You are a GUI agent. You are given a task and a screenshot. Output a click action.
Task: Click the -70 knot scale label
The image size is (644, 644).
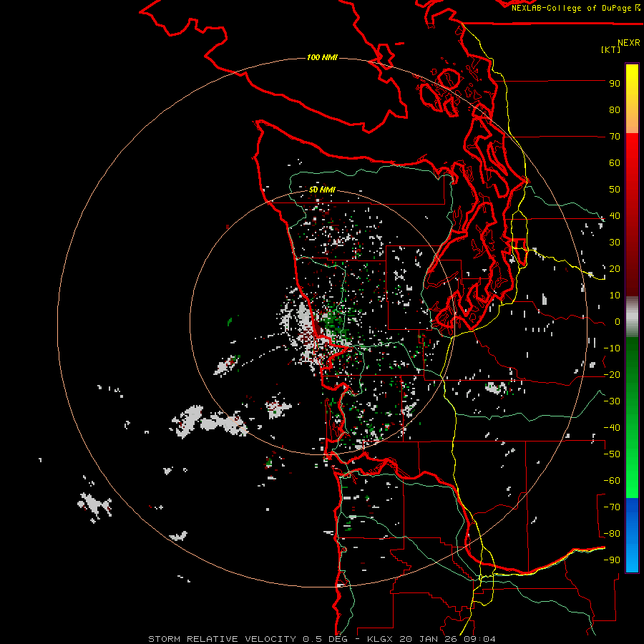612,507
